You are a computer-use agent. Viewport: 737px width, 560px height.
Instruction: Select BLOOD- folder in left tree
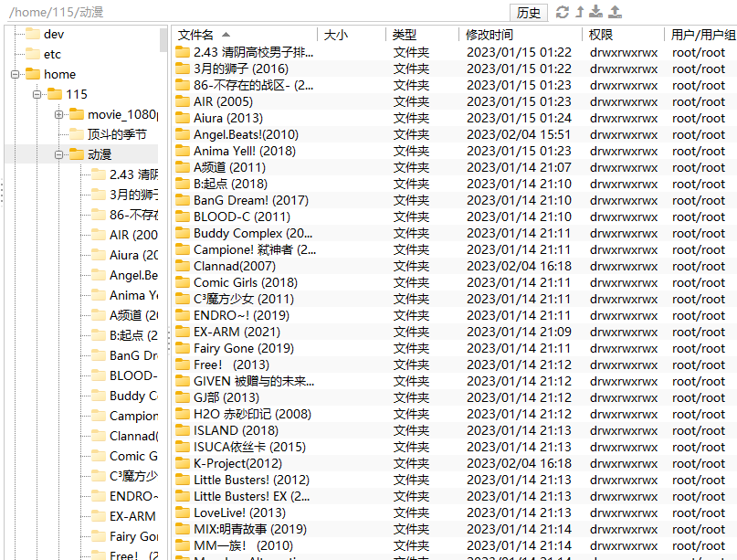(133, 375)
